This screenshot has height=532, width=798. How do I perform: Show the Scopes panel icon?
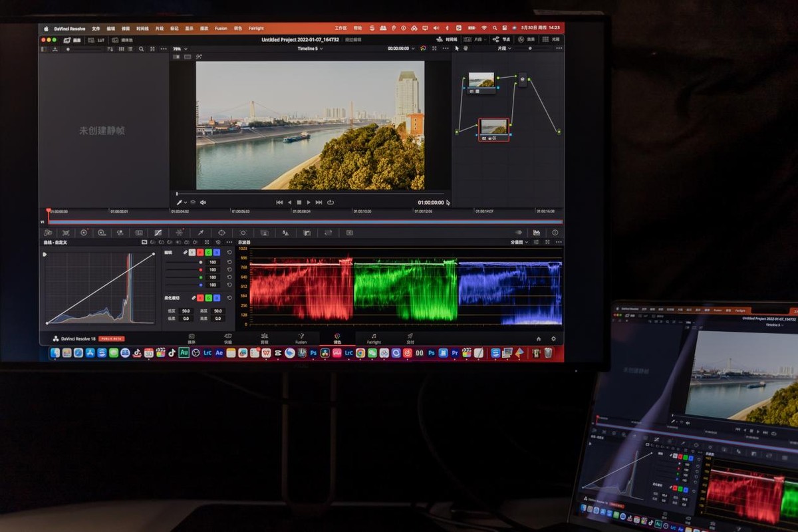[537, 233]
